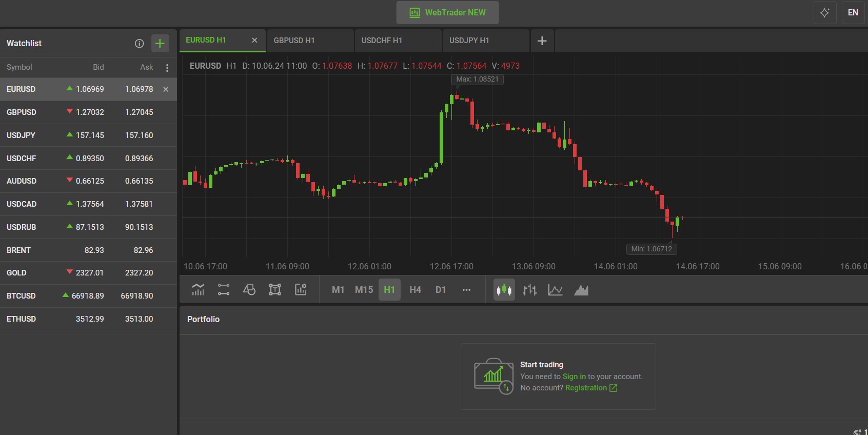Click the Sign in link
This screenshot has height=435, width=868.
pos(574,377)
